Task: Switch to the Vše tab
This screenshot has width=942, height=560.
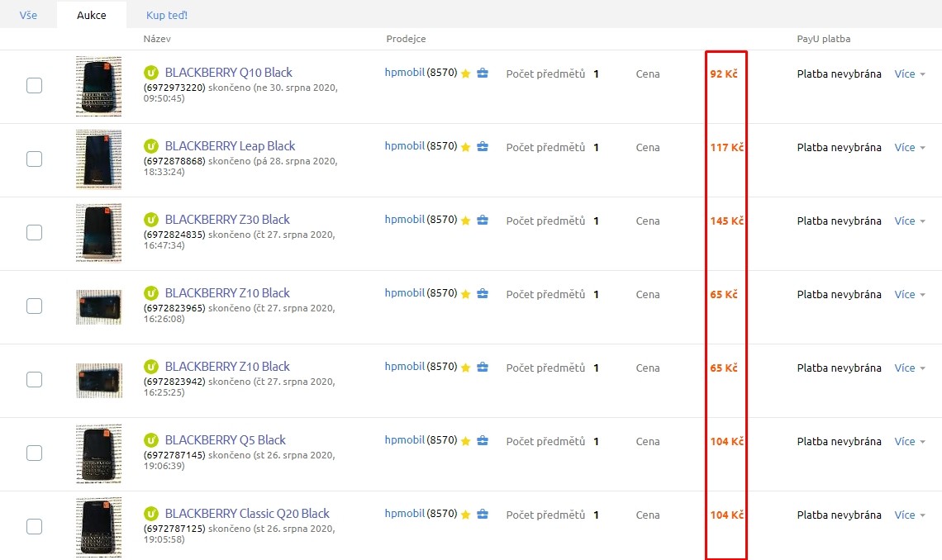Action: pos(28,15)
